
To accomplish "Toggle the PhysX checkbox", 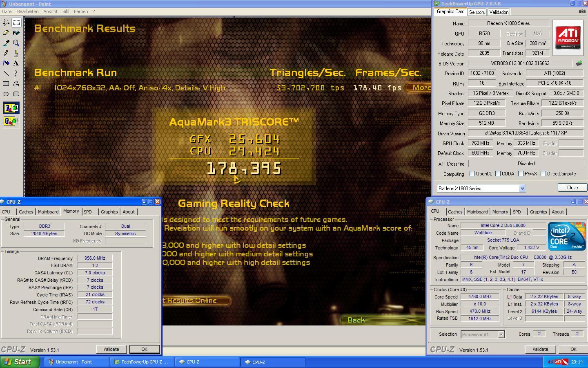I will click(521, 174).
